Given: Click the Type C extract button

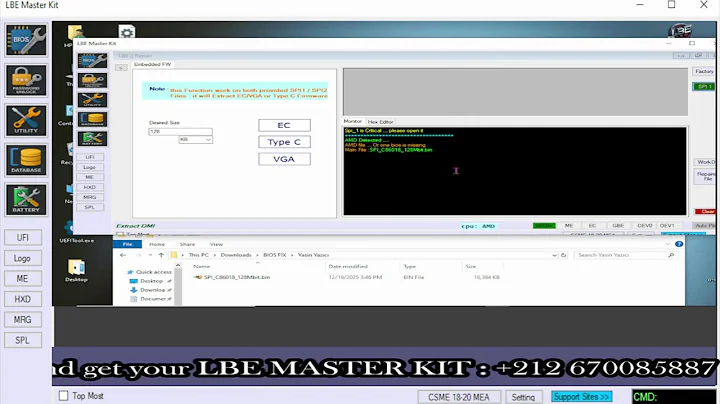Looking at the screenshot, I should tap(284, 142).
